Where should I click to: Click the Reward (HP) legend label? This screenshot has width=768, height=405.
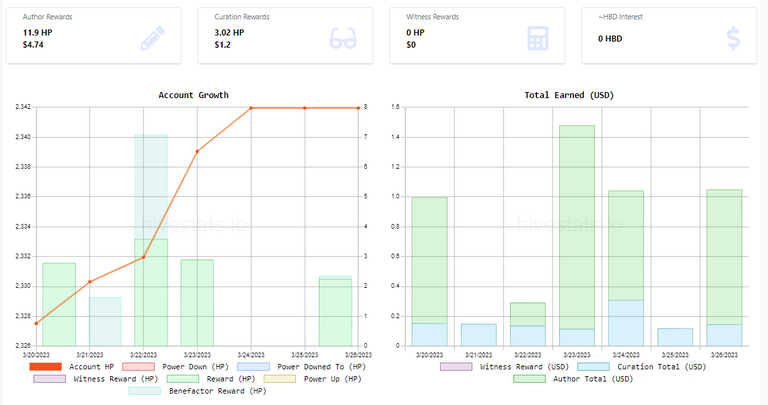coord(231,379)
